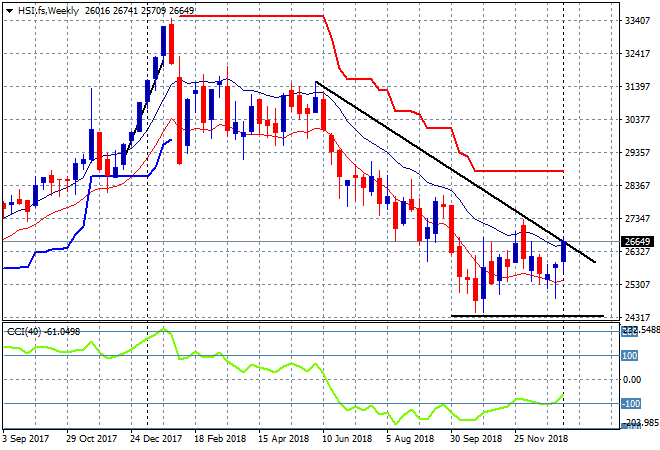
Task: Click the latest blue weekly candle
Action: coord(564,251)
